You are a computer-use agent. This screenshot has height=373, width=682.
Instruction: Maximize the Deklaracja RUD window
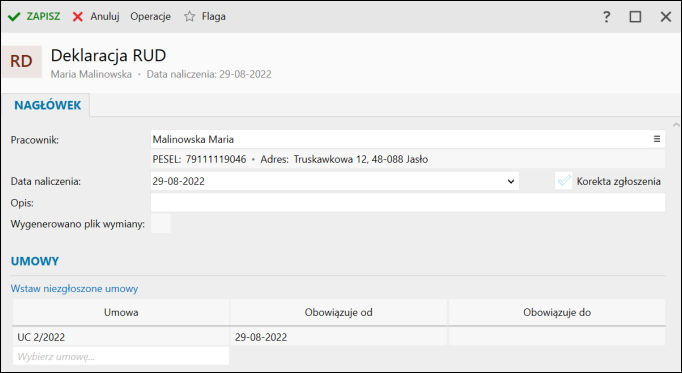pyautogui.click(x=635, y=17)
